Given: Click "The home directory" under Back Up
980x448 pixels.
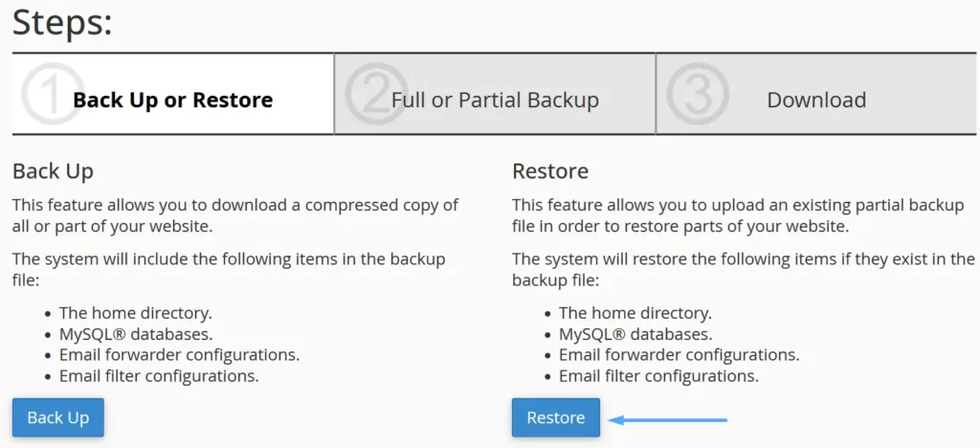Looking at the screenshot, I should point(135,313).
